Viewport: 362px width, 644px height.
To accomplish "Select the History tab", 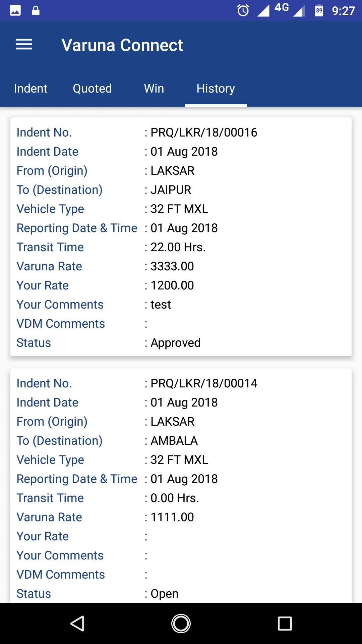I will [x=216, y=89].
